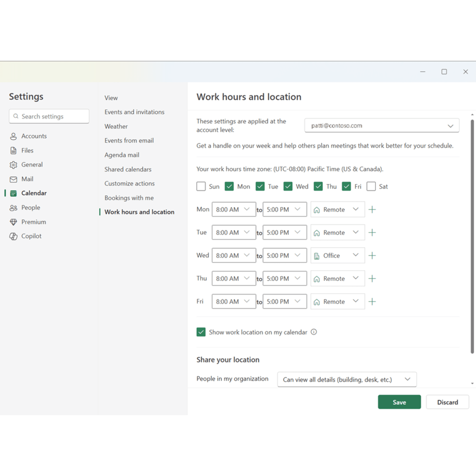Save the work hours settings
This screenshot has width=476, height=476.
pos(399,402)
